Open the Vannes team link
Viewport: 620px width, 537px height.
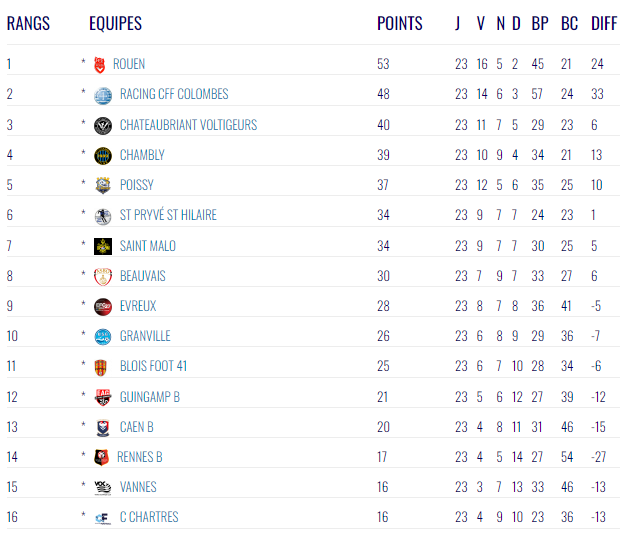138,487
